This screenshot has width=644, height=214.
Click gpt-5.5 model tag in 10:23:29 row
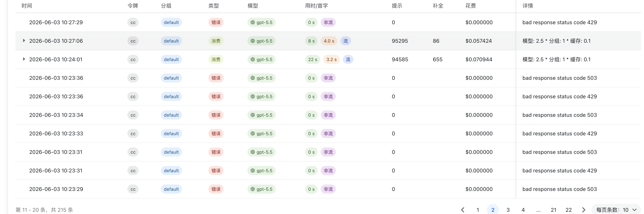tap(261, 189)
